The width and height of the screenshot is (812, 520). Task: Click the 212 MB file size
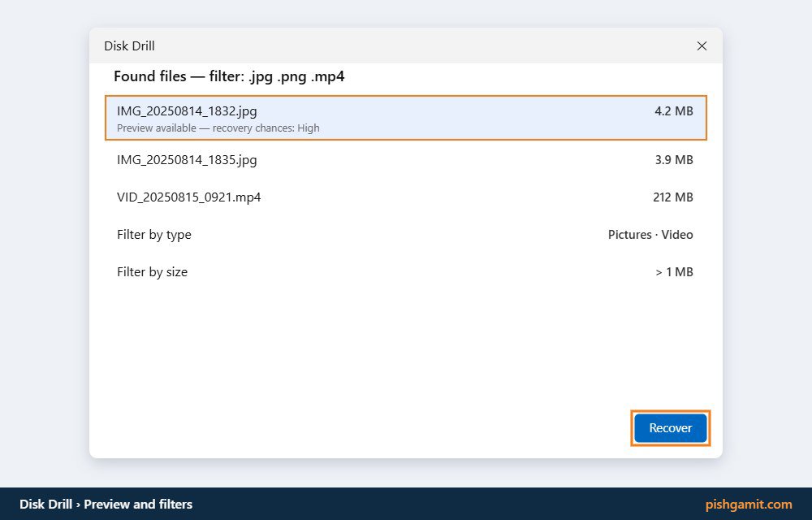672,197
